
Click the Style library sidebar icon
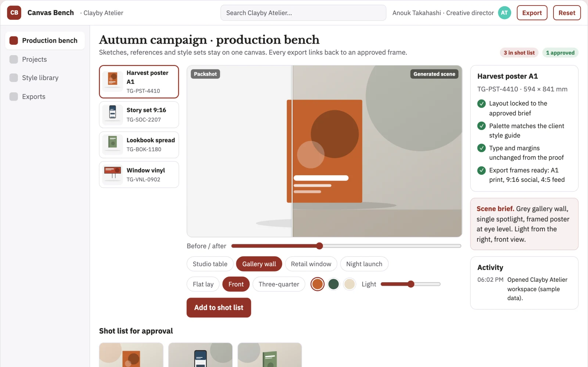point(14,78)
